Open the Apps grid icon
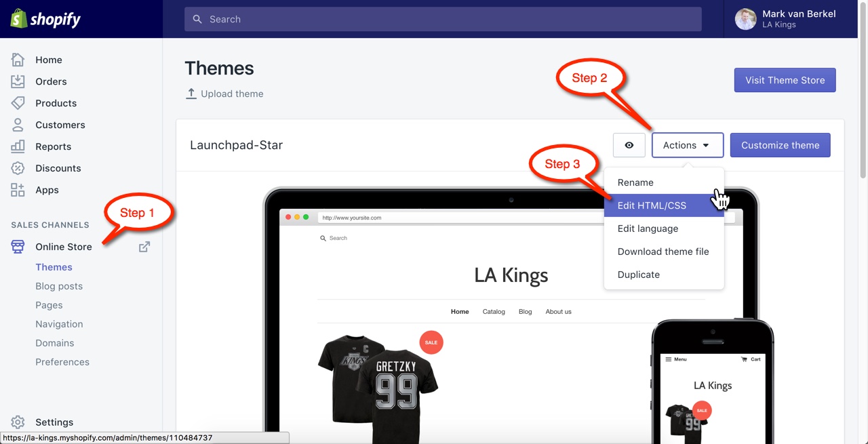 pos(18,190)
